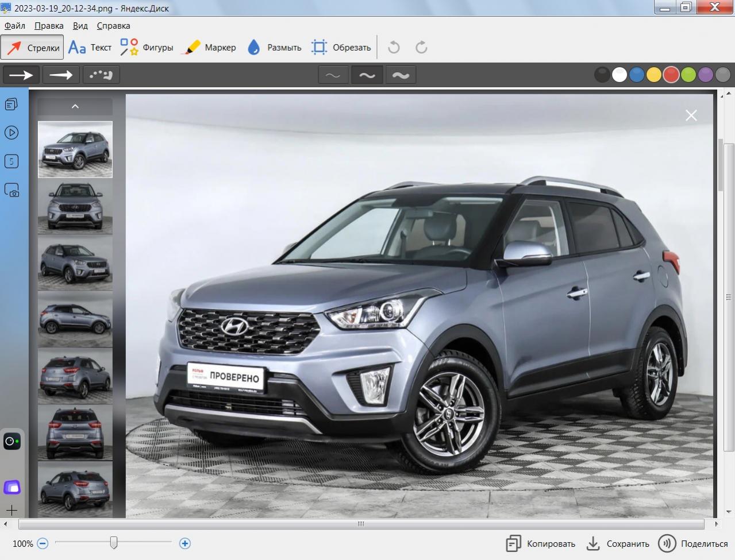735x560 pixels.
Task: Click the sidebar icon showing 5
Action: [11, 161]
